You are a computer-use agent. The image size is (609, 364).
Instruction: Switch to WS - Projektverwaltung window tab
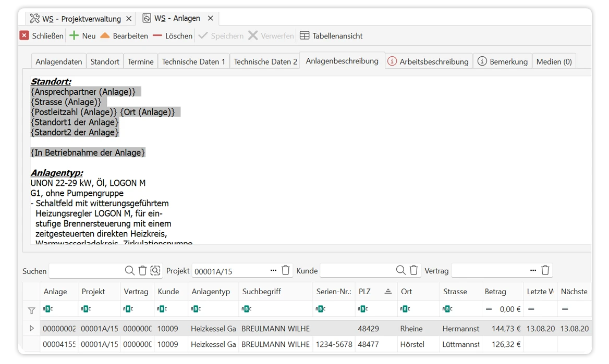pyautogui.click(x=76, y=19)
